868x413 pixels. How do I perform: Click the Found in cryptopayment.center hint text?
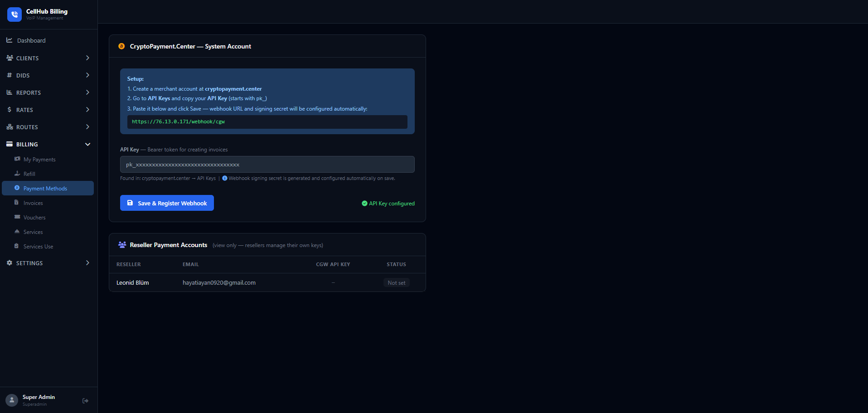(x=168, y=178)
